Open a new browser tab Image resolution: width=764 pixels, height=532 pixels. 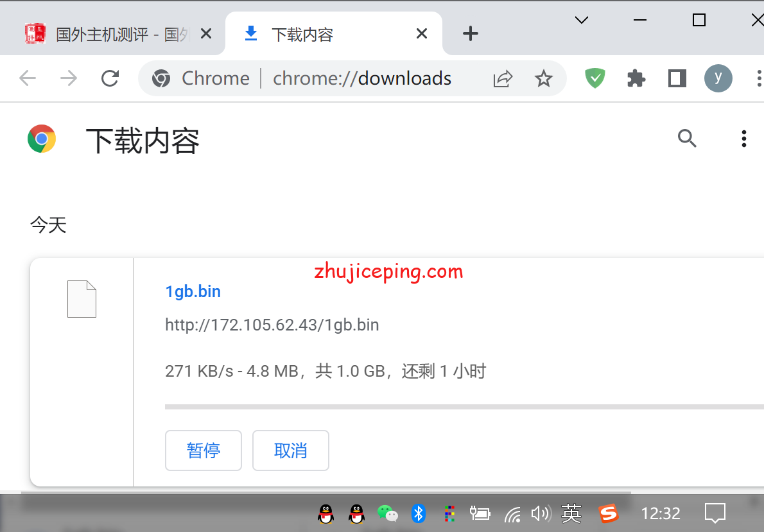click(x=470, y=33)
